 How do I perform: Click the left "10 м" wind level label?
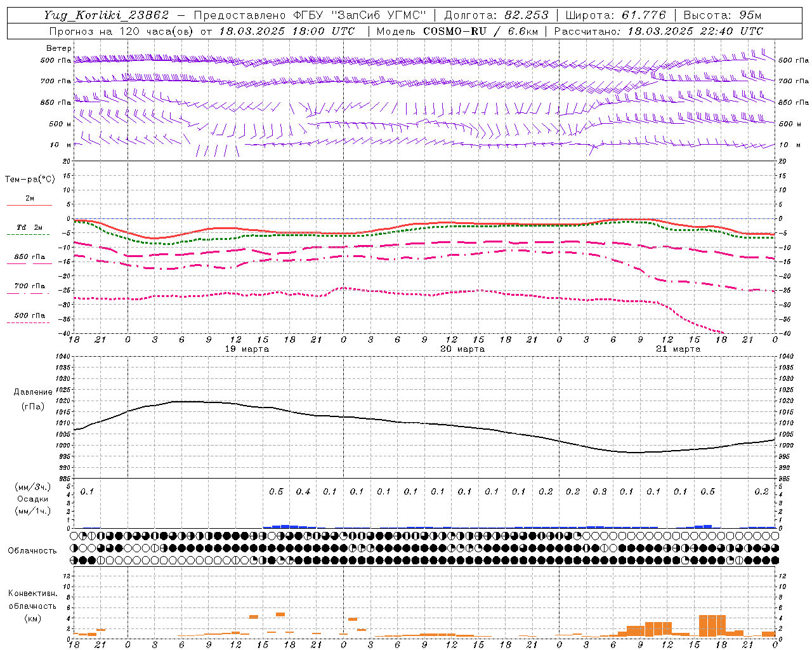(61, 145)
